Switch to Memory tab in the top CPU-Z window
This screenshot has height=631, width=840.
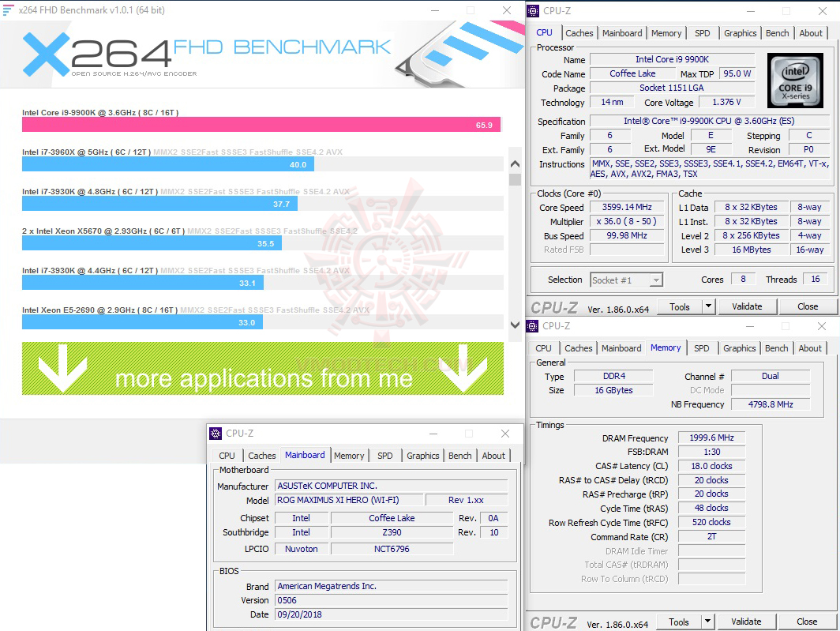666,33
